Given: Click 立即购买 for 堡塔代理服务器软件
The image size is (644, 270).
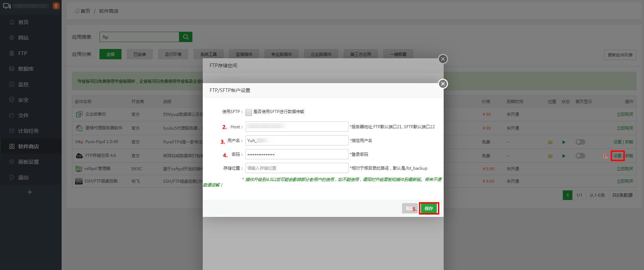Looking at the screenshot, I should click(625, 128).
